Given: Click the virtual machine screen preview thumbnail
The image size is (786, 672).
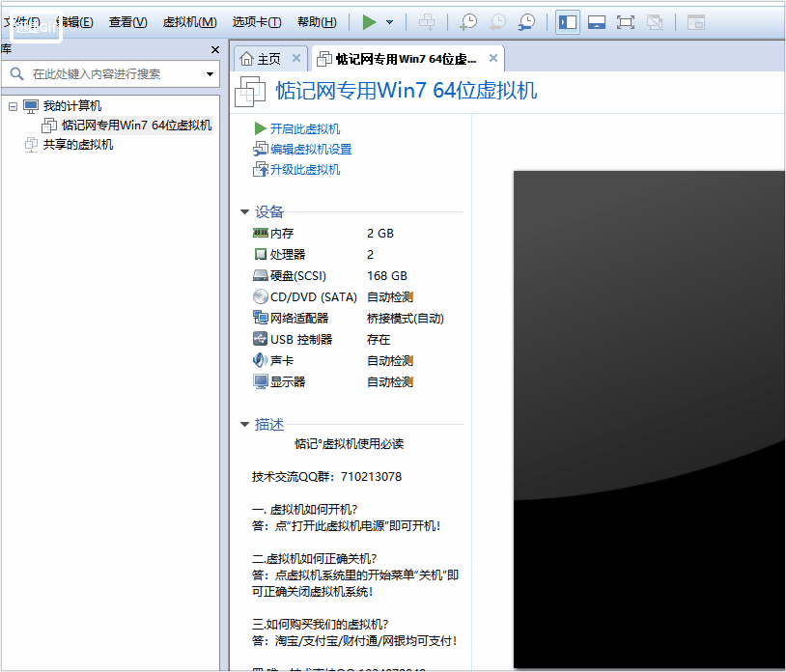Looking at the screenshot, I should (x=649, y=419).
